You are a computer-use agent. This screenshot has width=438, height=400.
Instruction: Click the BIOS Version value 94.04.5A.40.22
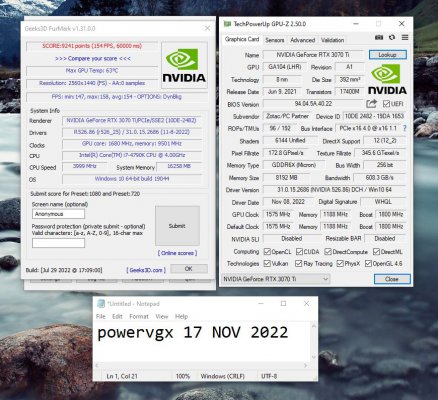(313, 104)
